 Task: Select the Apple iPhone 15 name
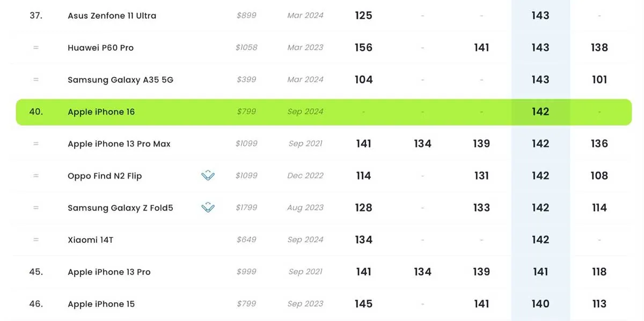click(101, 304)
